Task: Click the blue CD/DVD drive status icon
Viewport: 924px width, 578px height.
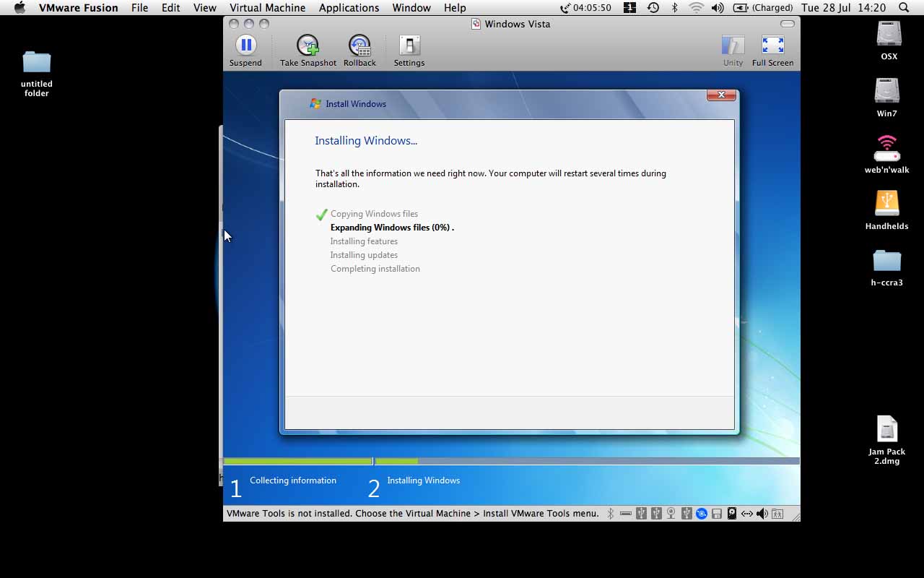Action: pos(701,514)
